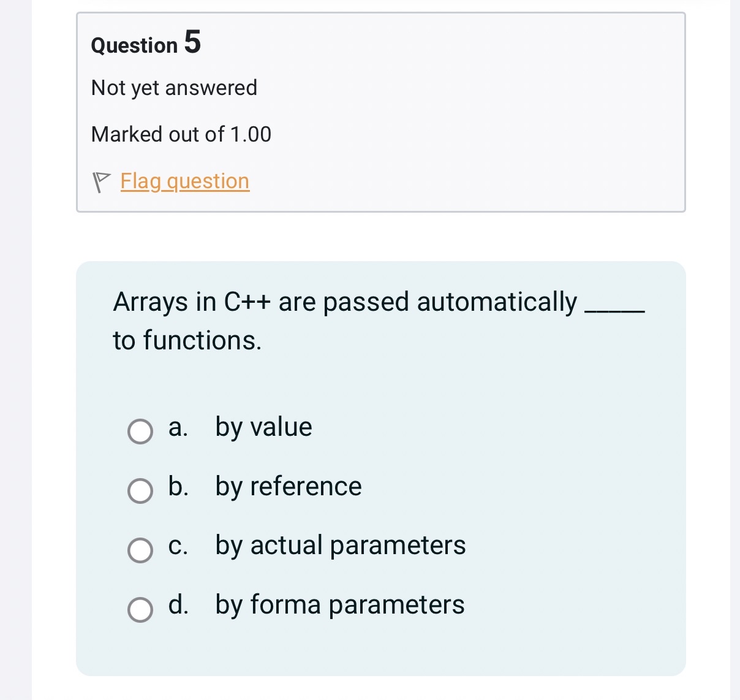Open the Flag question link

(x=185, y=181)
